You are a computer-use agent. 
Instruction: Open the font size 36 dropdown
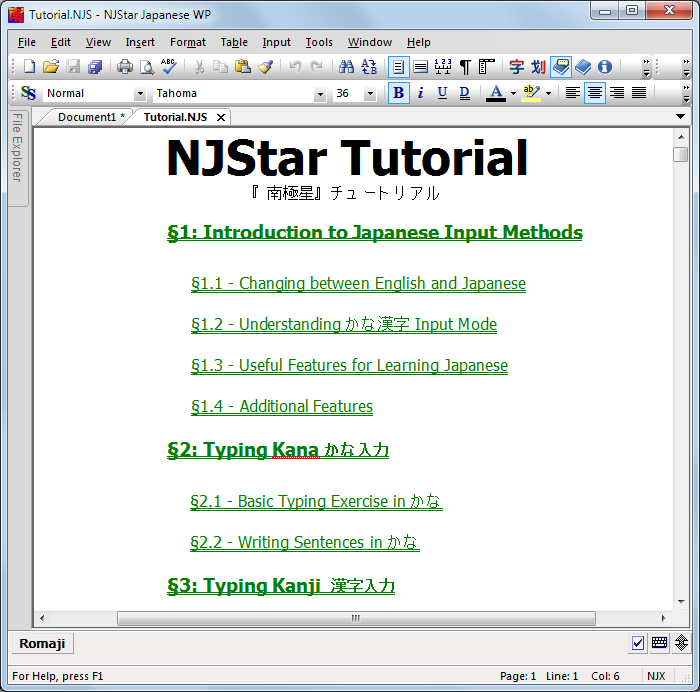(x=370, y=93)
